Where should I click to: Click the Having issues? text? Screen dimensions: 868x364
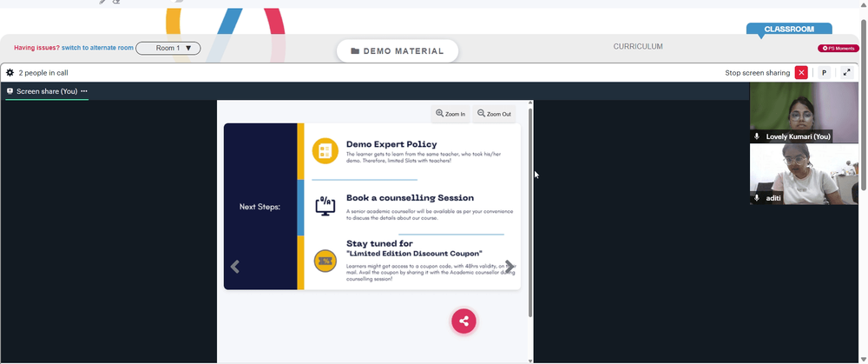36,48
